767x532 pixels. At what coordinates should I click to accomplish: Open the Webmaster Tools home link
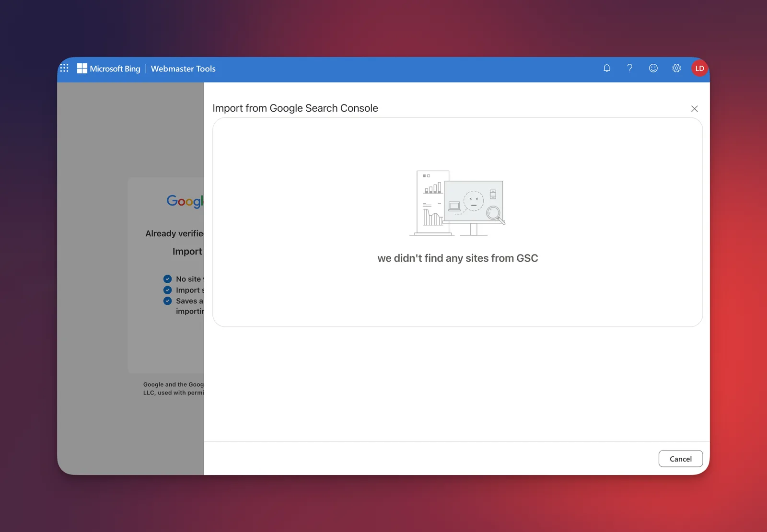[183, 69]
